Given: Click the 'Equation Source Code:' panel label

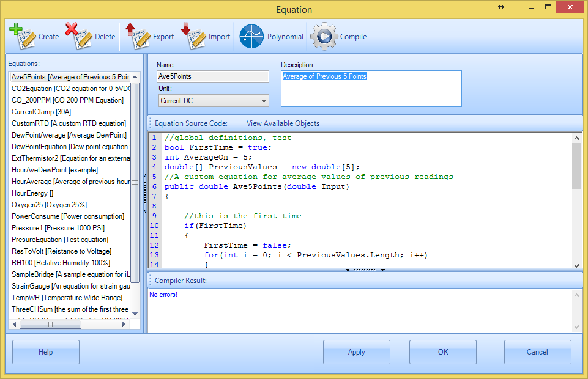Looking at the screenshot, I should coord(192,123).
